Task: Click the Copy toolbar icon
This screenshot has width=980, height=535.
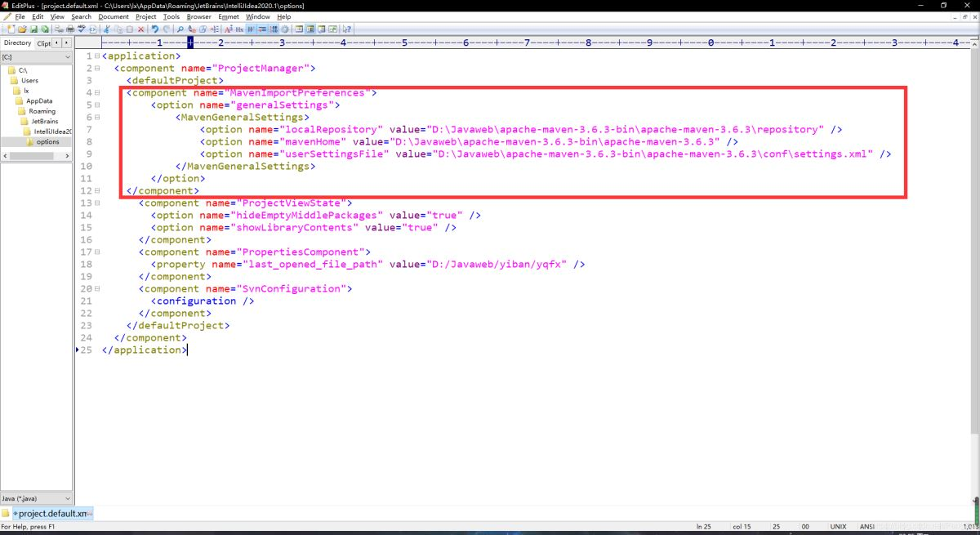Action: (x=118, y=29)
